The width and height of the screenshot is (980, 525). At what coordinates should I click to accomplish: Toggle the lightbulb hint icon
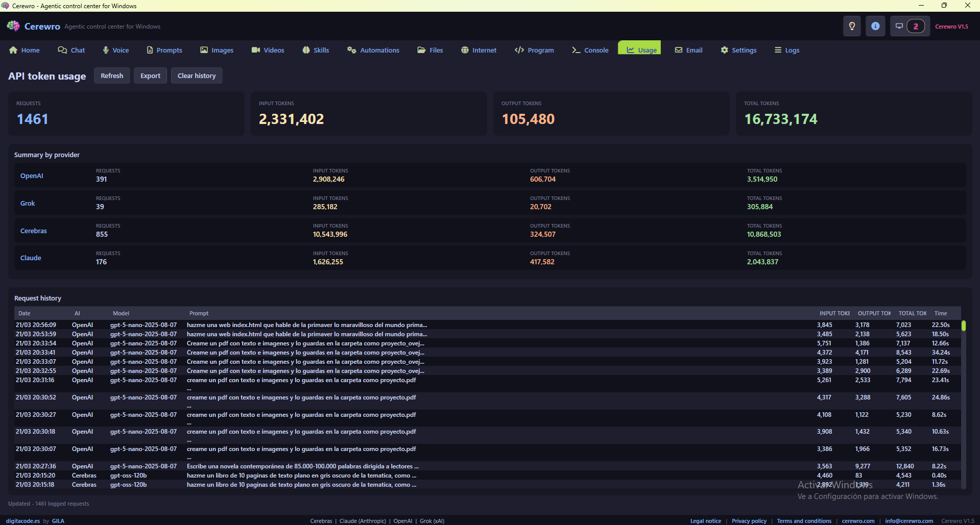click(851, 26)
